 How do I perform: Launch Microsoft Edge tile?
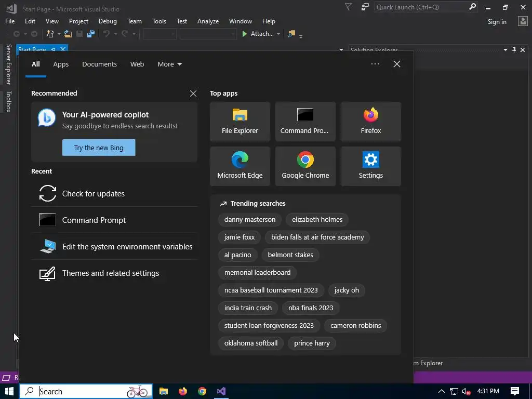tap(240, 166)
